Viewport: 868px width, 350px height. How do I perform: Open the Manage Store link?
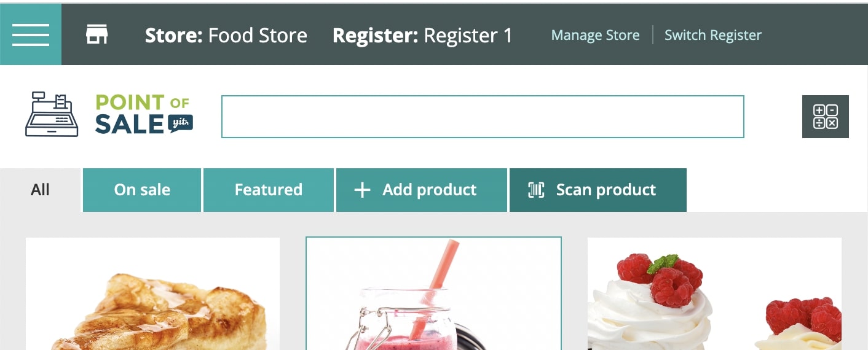coord(595,35)
